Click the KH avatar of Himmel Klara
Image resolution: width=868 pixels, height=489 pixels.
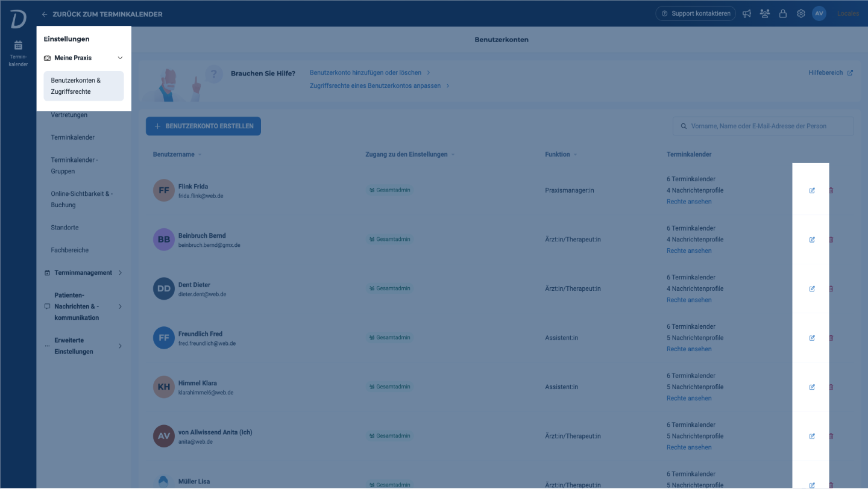point(164,387)
